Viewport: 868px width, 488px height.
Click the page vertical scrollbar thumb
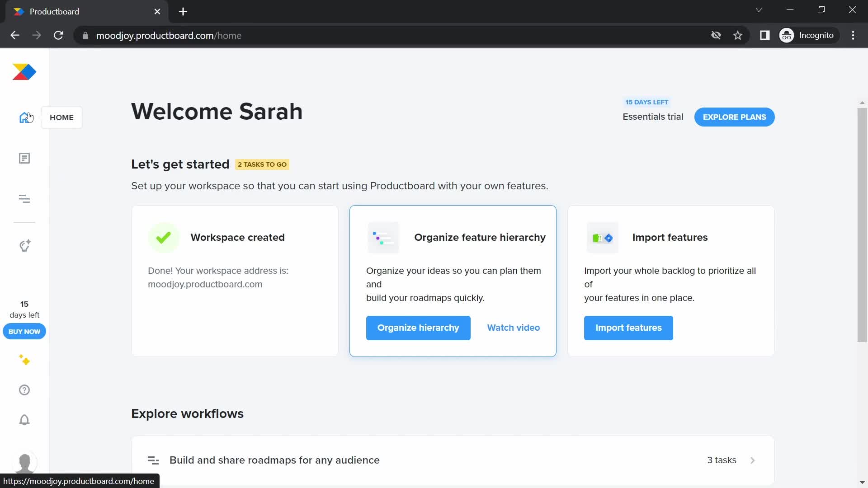[x=862, y=225]
